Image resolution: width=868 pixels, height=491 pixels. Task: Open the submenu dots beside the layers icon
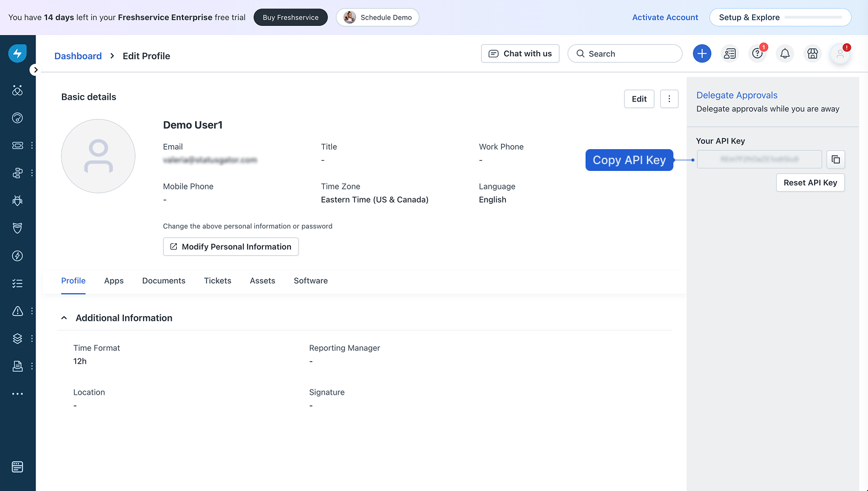tap(32, 338)
